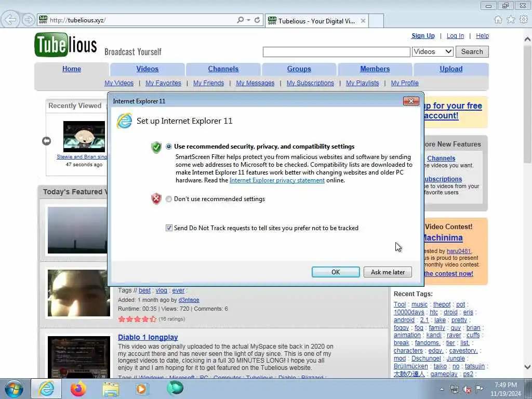532x399 pixels.
Task: Click OK in IE setup dialog
Action: point(336,272)
